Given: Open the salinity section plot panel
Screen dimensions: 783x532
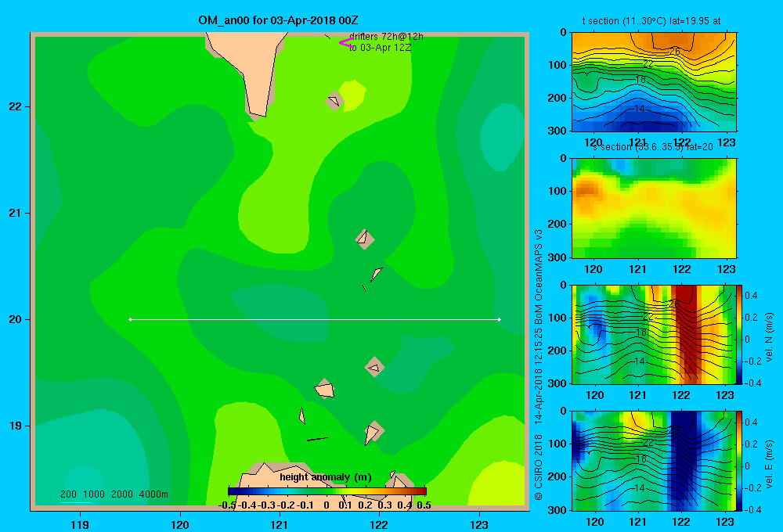Looking at the screenshot, I should pos(654,208).
